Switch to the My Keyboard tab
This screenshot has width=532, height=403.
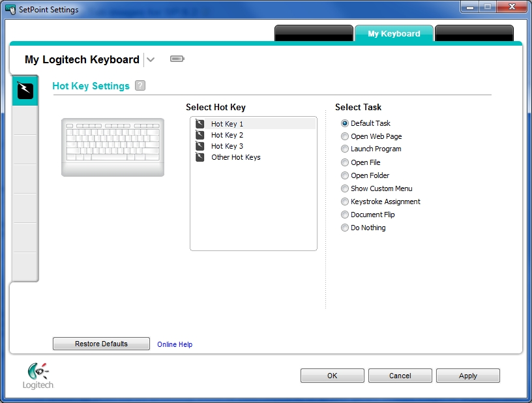394,33
